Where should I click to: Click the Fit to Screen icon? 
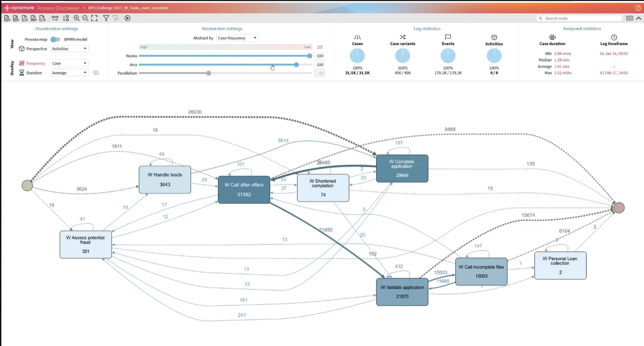click(94, 18)
